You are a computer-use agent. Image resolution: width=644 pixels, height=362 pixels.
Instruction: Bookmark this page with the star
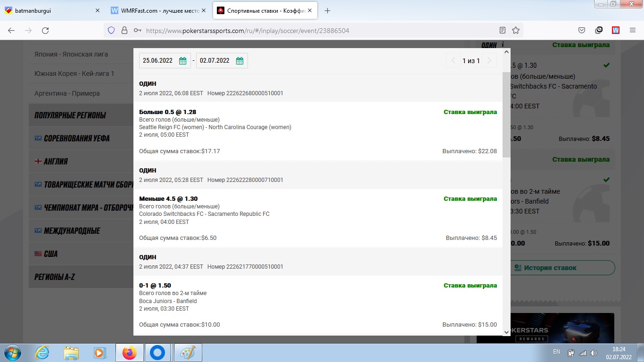(x=516, y=30)
